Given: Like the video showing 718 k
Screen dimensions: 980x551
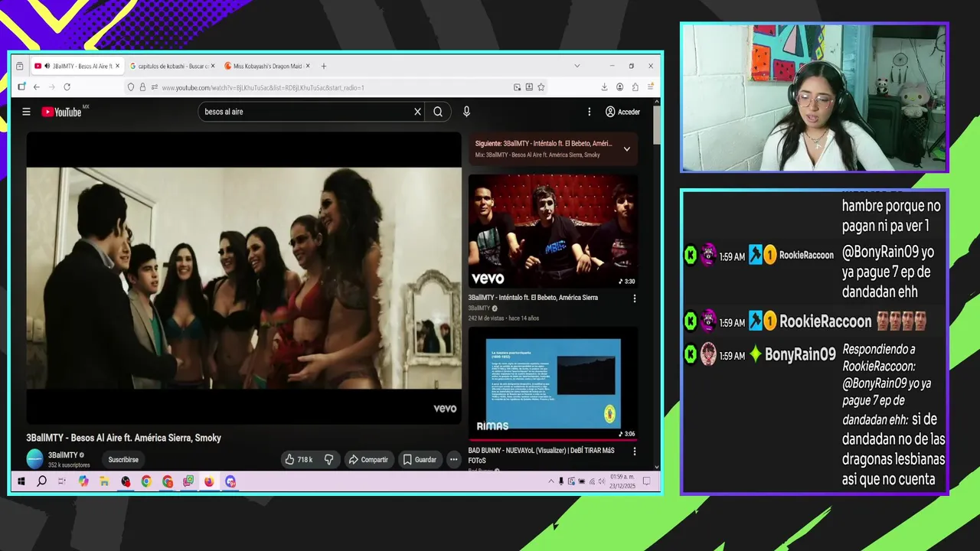Looking at the screenshot, I should [299, 460].
